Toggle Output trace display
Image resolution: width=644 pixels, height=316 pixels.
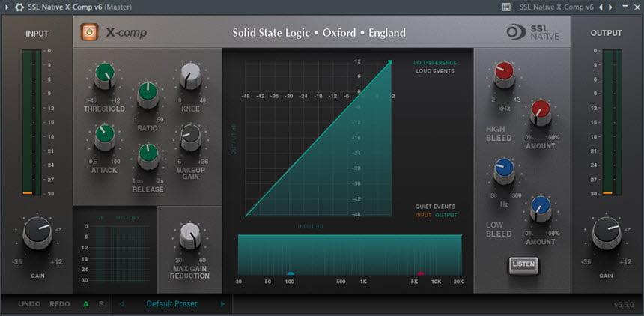click(446, 215)
